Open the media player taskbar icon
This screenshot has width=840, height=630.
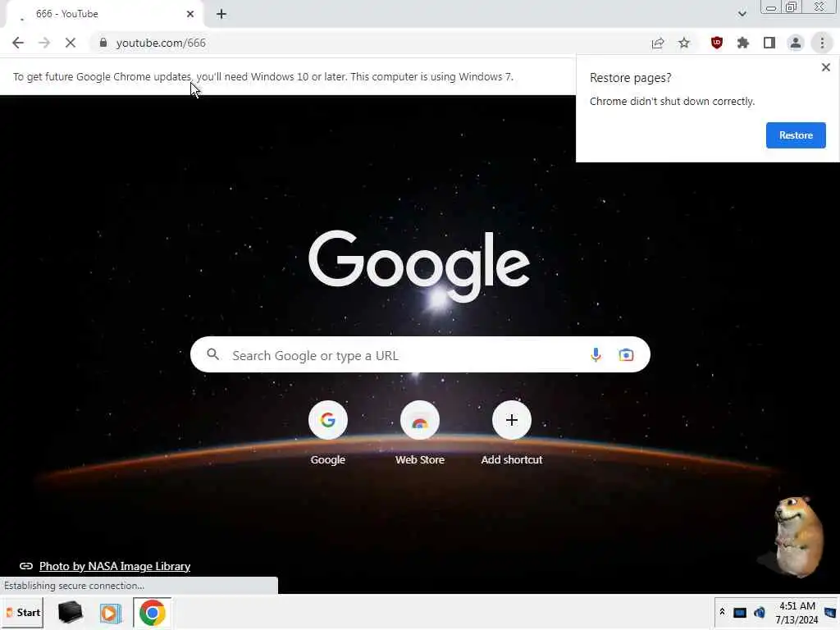pos(111,612)
